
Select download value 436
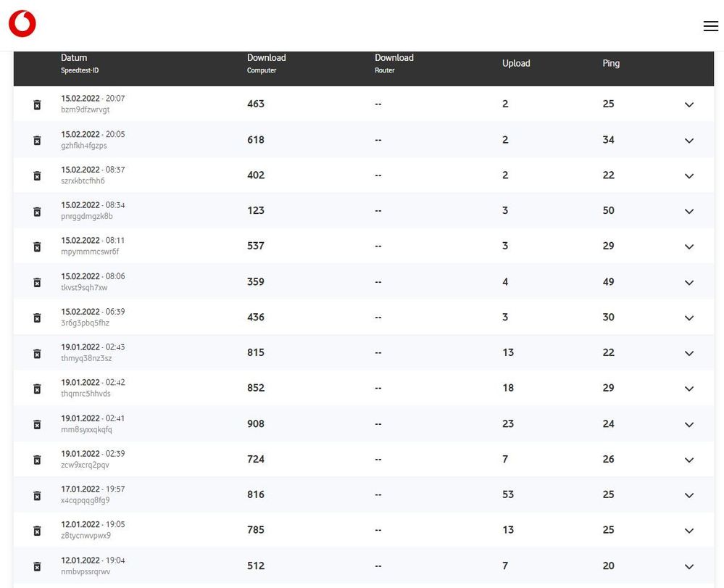(x=256, y=317)
